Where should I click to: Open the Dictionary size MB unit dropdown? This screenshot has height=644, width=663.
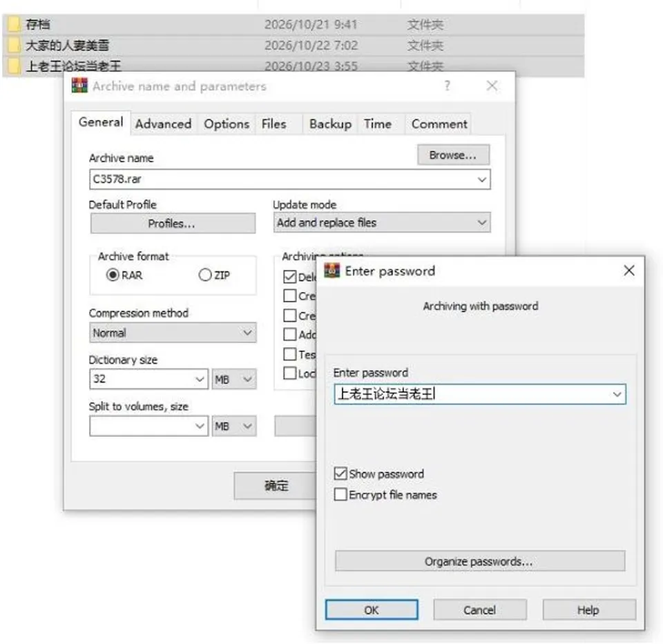234,379
